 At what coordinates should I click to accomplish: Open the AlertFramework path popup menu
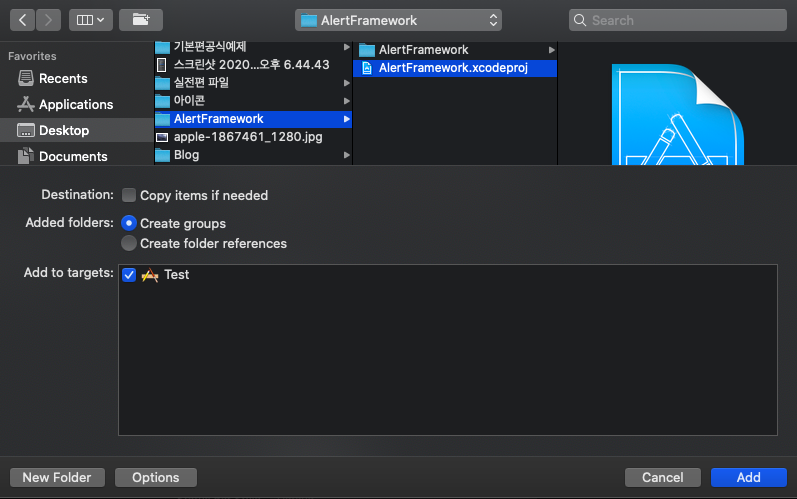(398, 20)
